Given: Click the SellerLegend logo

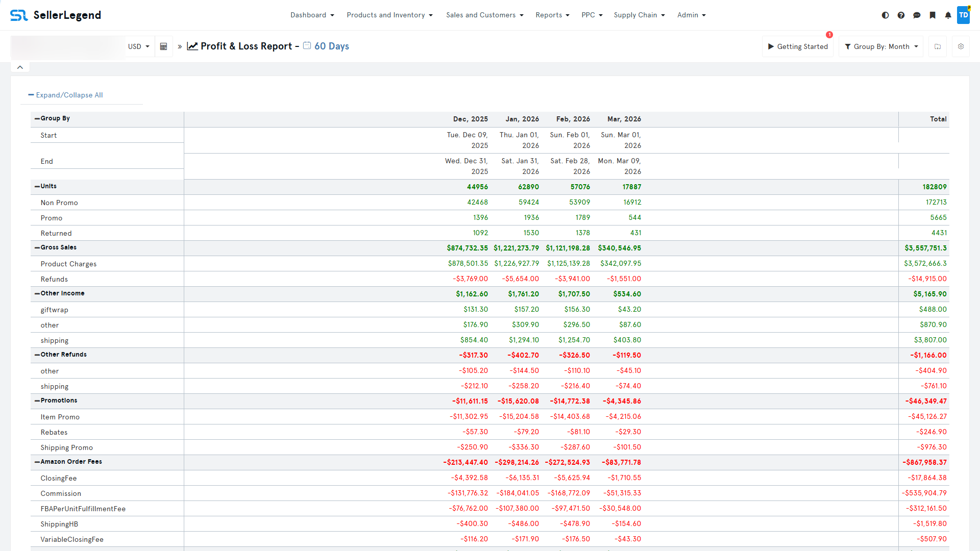Looking at the screenshot, I should (55, 15).
